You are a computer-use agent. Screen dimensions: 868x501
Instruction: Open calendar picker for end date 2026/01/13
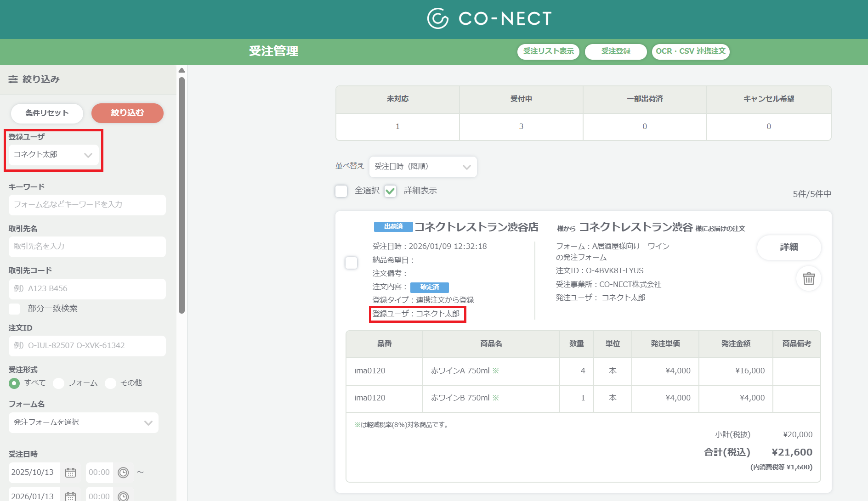[70, 496]
